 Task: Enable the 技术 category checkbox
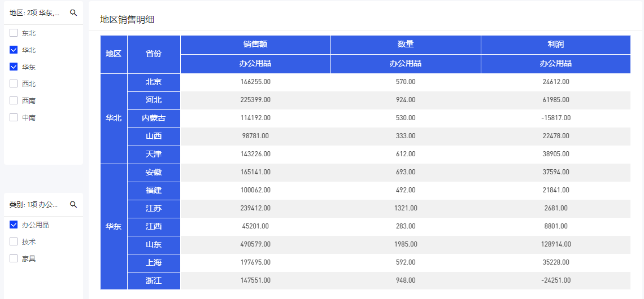(14, 242)
